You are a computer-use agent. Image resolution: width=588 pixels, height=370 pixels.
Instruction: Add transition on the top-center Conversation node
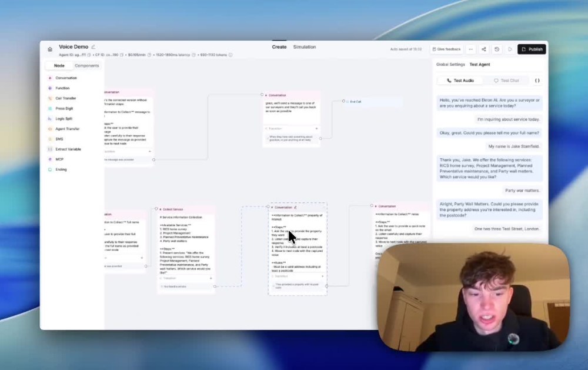(x=316, y=129)
